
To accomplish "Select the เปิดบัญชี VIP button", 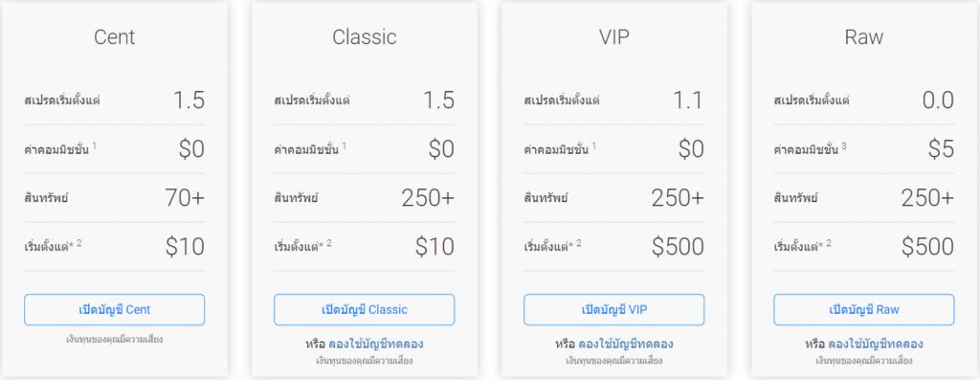I will [613, 310].
